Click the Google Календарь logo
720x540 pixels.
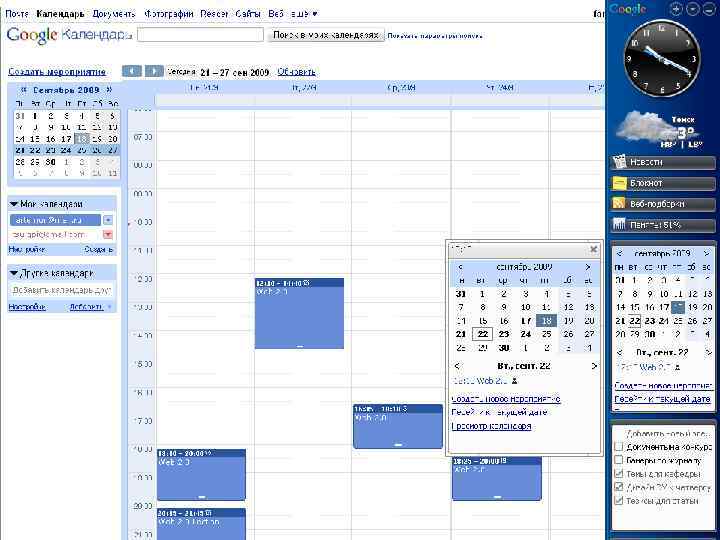pyautogui.click(x=69, y=35)
